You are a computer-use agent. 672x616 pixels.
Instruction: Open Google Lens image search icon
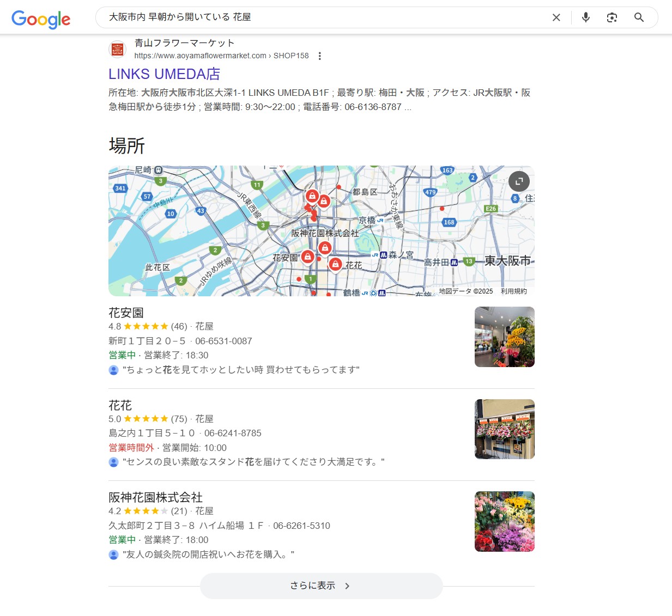(x=612, y=17)
